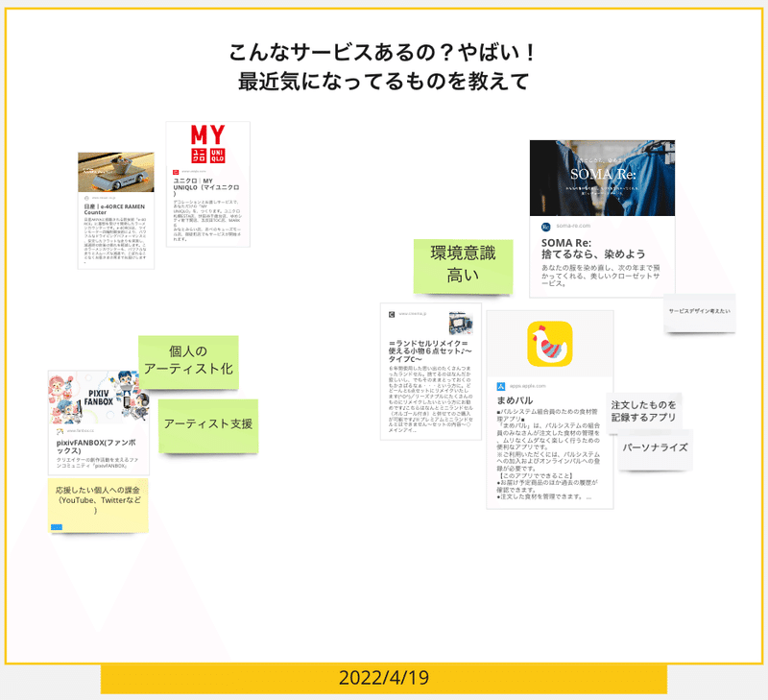Click the round Re favicon beside soma-re.com

tap(545, 227)
